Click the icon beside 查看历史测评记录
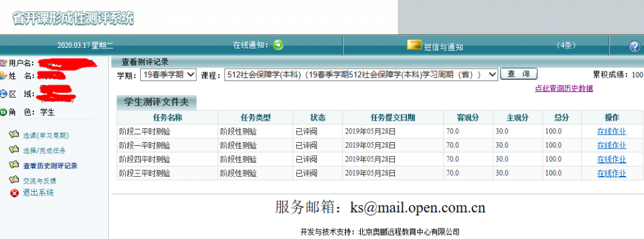The height and width of the screenshot is (239, 644). click(14, 165)
